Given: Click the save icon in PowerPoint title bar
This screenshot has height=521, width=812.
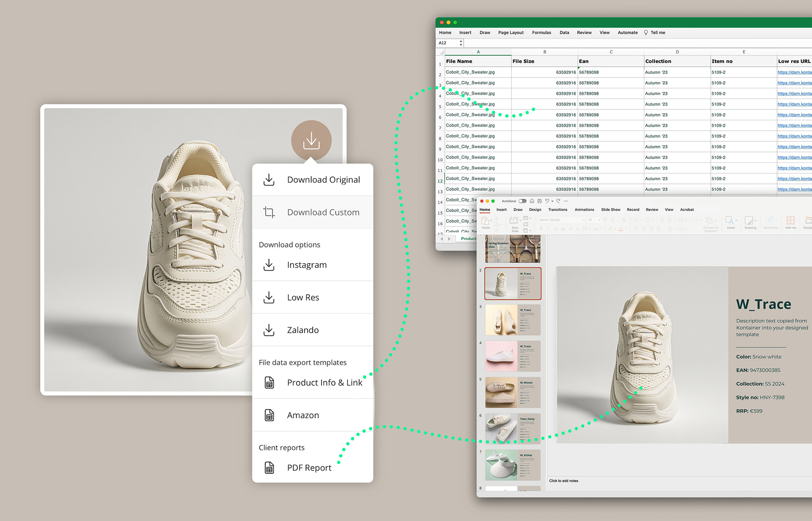Looking at the screenshot, I should (x=539, y=201).
